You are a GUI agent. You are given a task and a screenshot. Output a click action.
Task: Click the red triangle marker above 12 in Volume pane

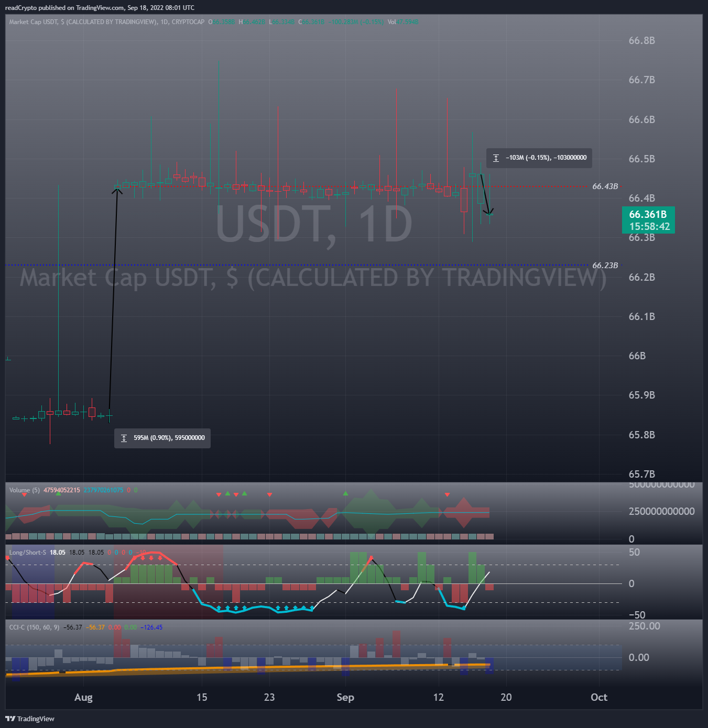(x=447, y=494)
